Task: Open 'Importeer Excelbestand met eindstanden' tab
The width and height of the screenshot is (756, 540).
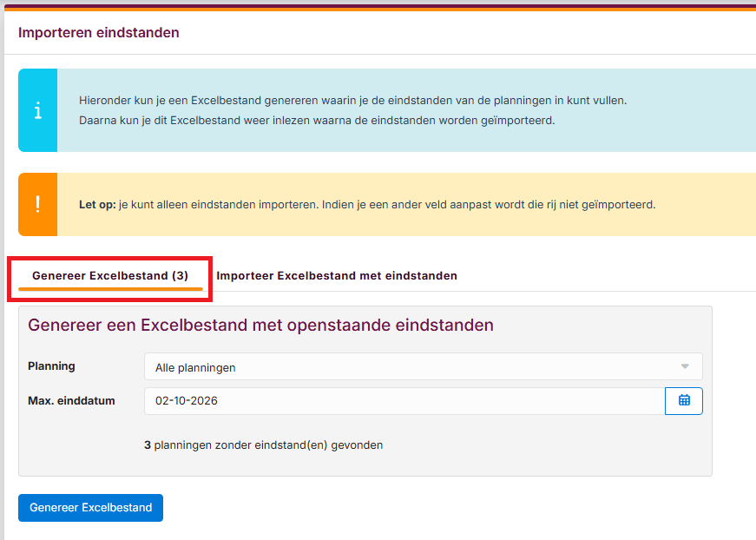Action: click(x=337, y=276)
